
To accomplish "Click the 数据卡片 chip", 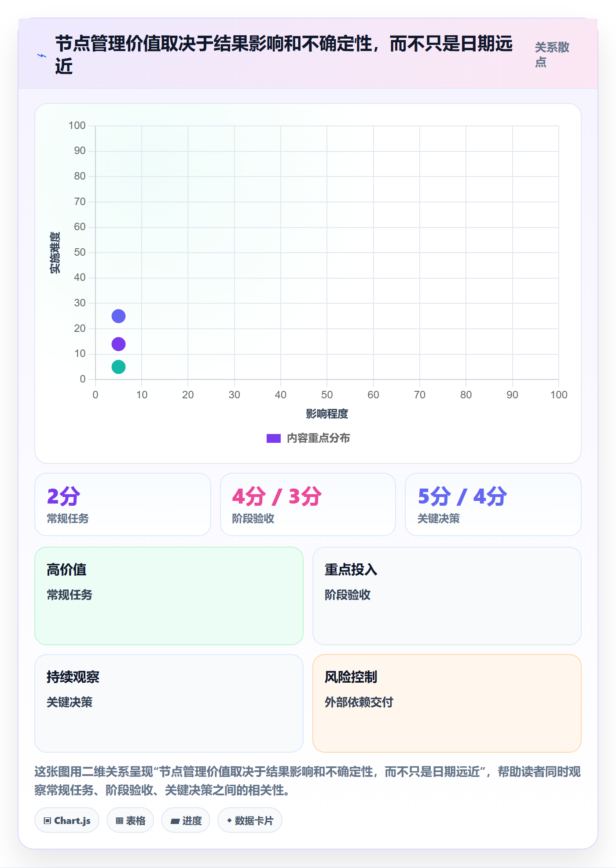I will click(250, 820).
